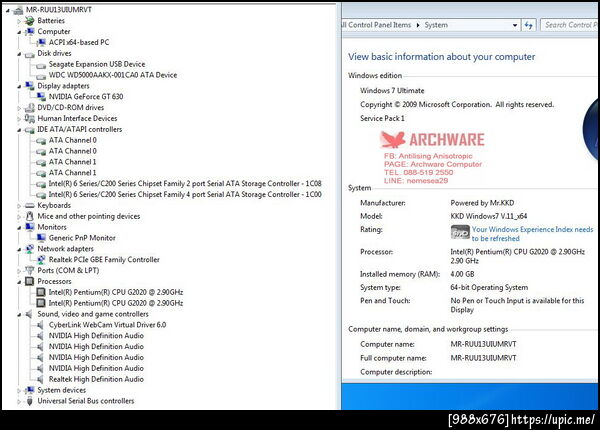600x430 pixels.
Task: Select the Intel 2 port SATA Controller 1C08
Action: [185, 184]
